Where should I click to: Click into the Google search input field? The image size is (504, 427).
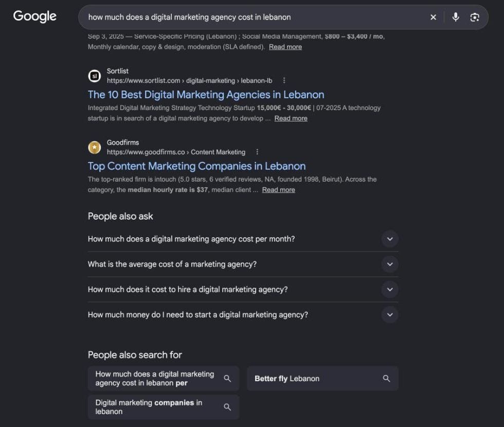click(x=254, y=17)
